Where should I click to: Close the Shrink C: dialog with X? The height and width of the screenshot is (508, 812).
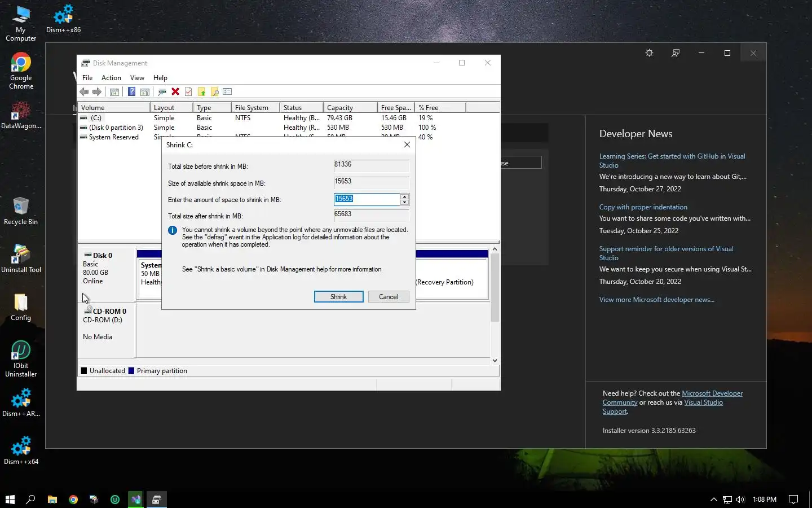point(407,144)
